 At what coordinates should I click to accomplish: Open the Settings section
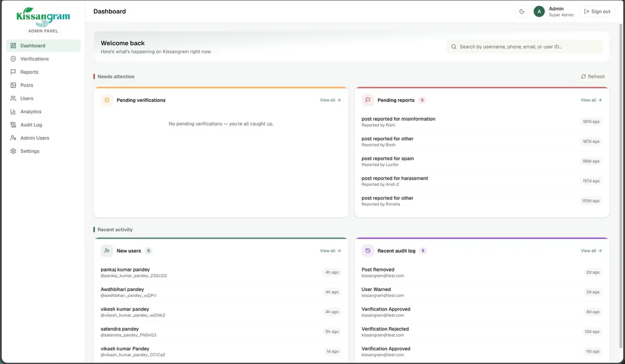[x=43, y=151]
